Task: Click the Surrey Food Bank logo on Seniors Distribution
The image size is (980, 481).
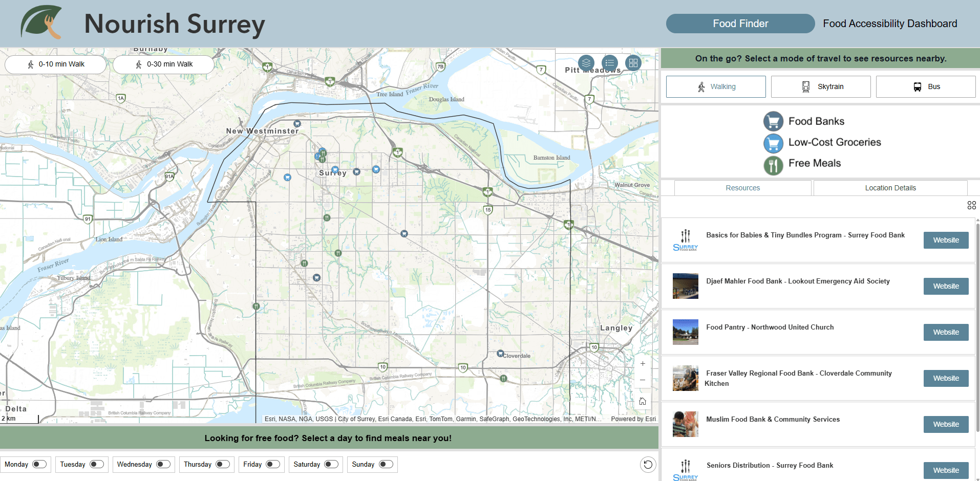Action: (686, 470)
